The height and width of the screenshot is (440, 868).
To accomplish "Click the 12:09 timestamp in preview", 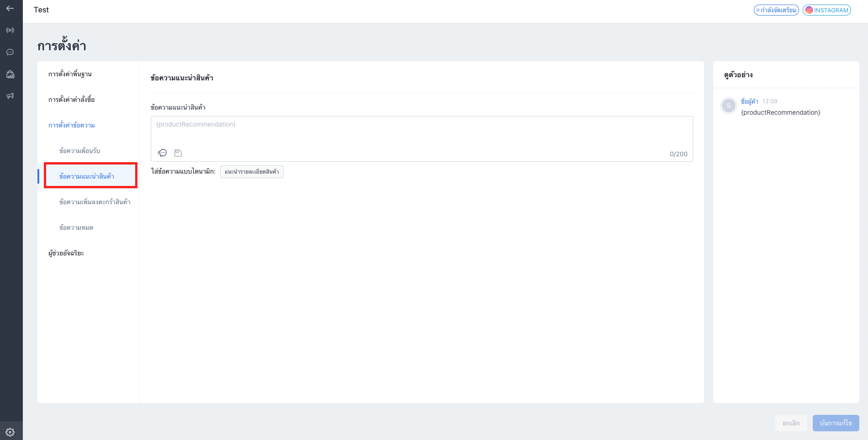I will tap(769, 101).
